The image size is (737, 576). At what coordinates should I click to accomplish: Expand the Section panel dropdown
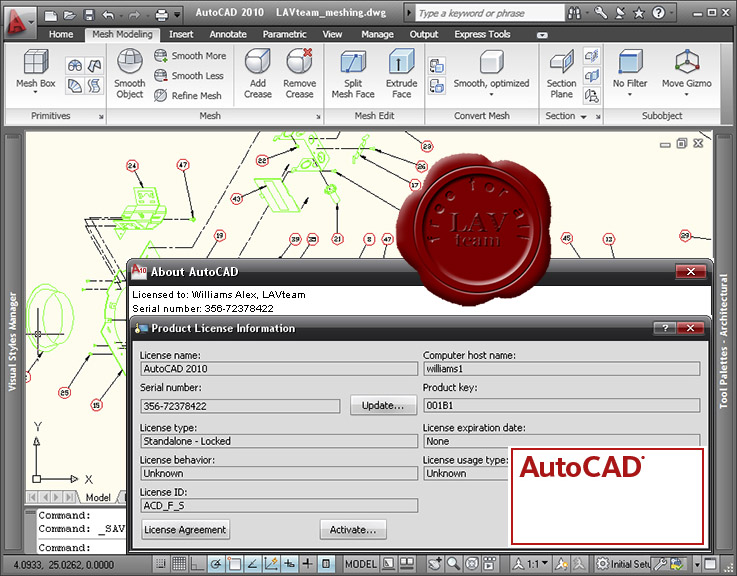(583, 117)
